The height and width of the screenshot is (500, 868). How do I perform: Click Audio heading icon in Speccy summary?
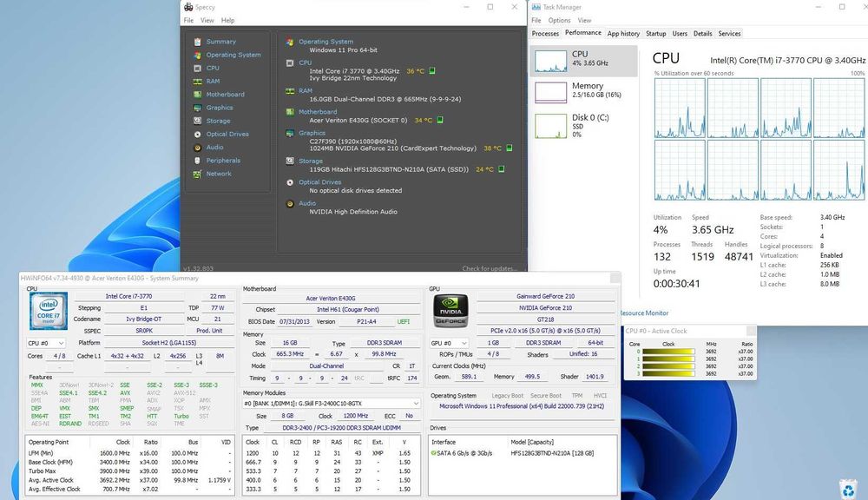[290, 203]
